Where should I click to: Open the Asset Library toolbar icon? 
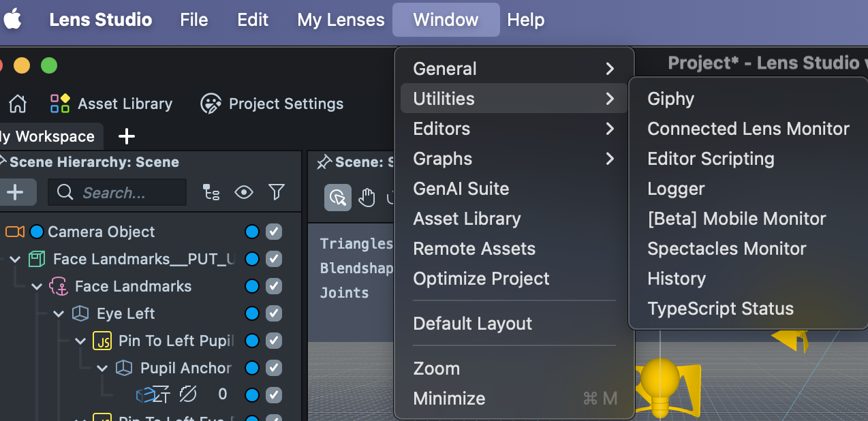[60, 104]
